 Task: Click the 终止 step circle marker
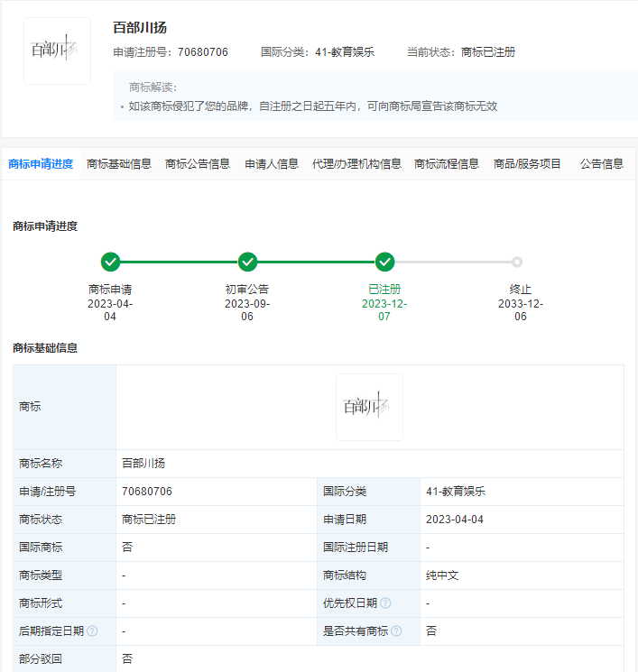click(517, 262)
